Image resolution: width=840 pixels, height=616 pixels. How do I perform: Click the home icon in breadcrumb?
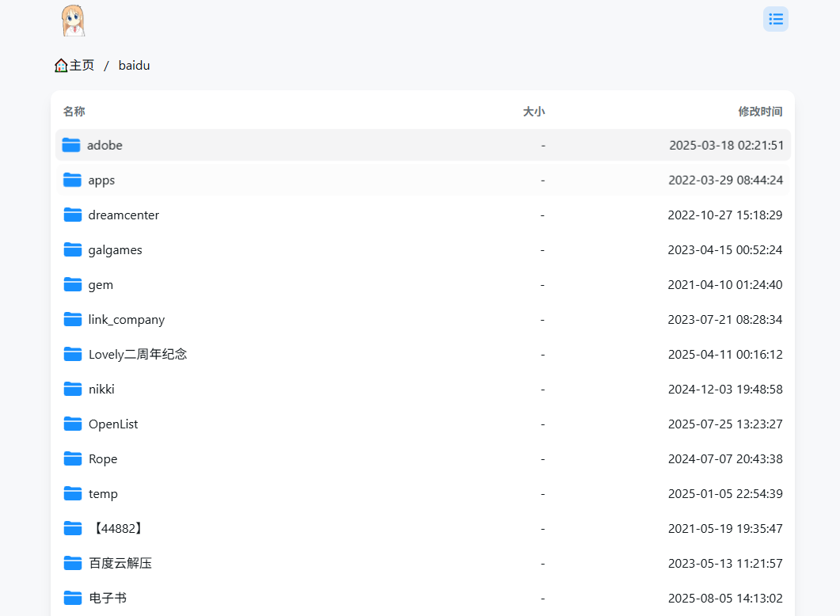click(x=61, y=66)
